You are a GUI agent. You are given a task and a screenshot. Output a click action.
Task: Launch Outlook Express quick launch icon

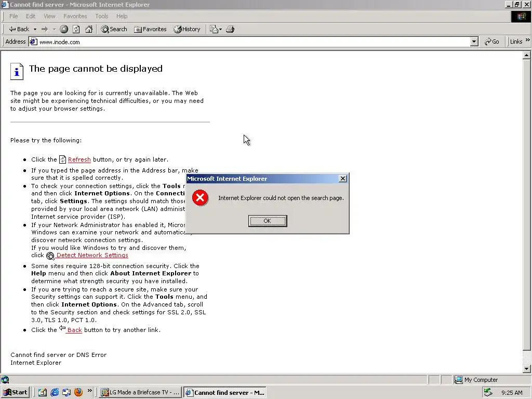66,392
